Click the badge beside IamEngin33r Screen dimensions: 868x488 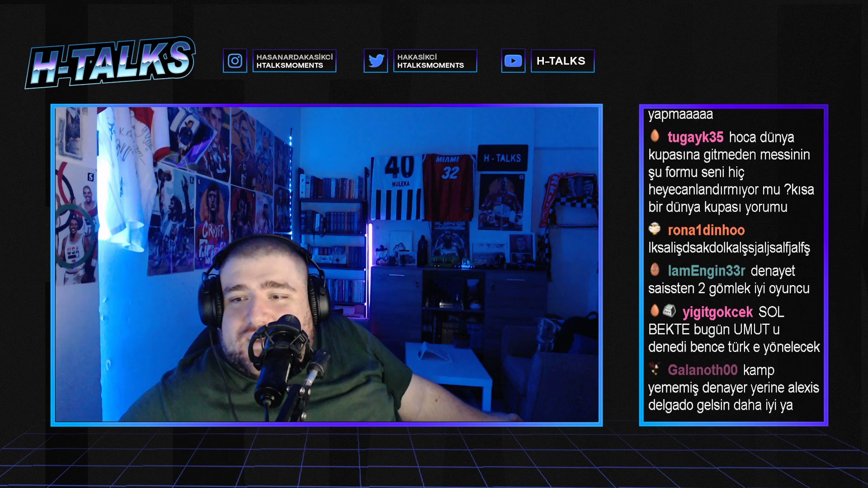click(655, 269)
